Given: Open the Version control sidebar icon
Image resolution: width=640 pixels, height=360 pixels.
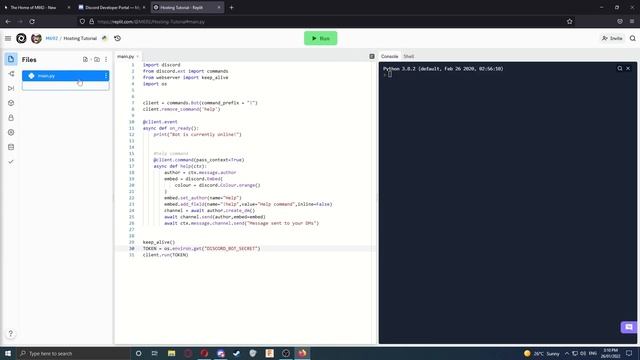Looking at the screenshot, I should [11, 74].
